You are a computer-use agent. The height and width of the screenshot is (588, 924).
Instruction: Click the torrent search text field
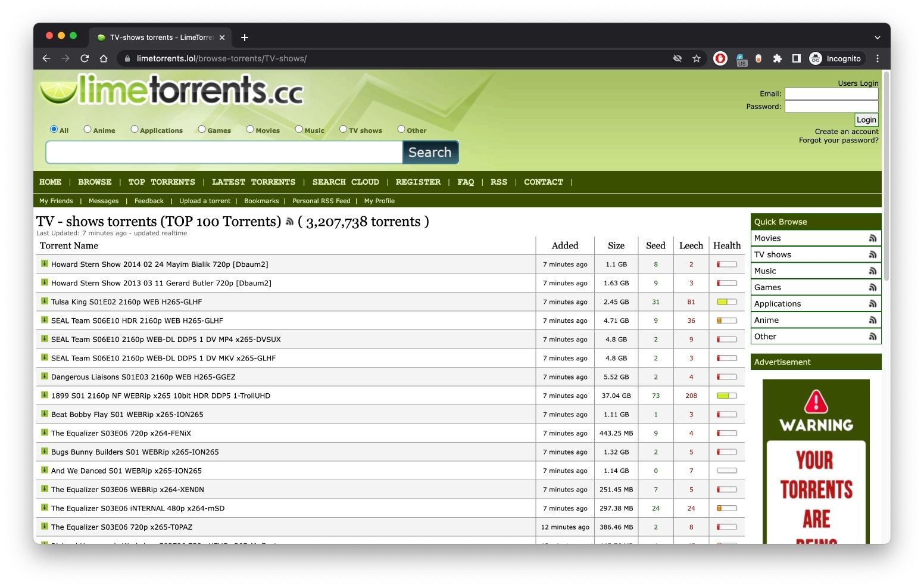click(x=224, y=153)
